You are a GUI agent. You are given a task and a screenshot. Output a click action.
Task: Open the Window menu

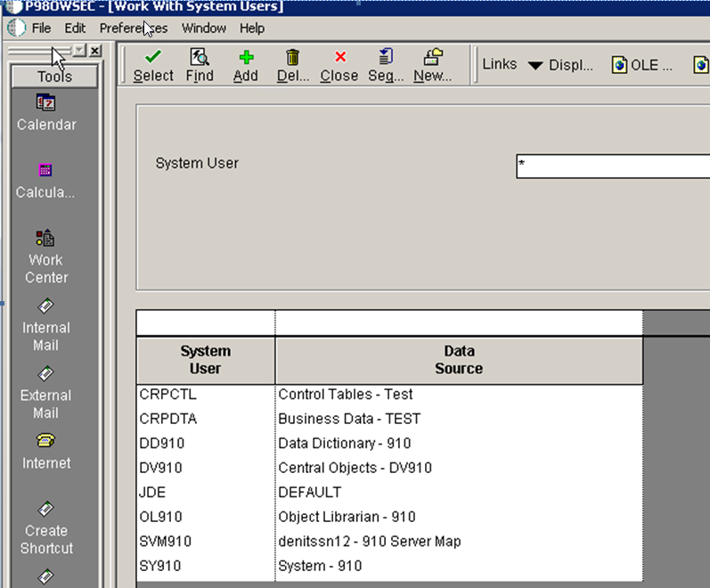(204, 29)
